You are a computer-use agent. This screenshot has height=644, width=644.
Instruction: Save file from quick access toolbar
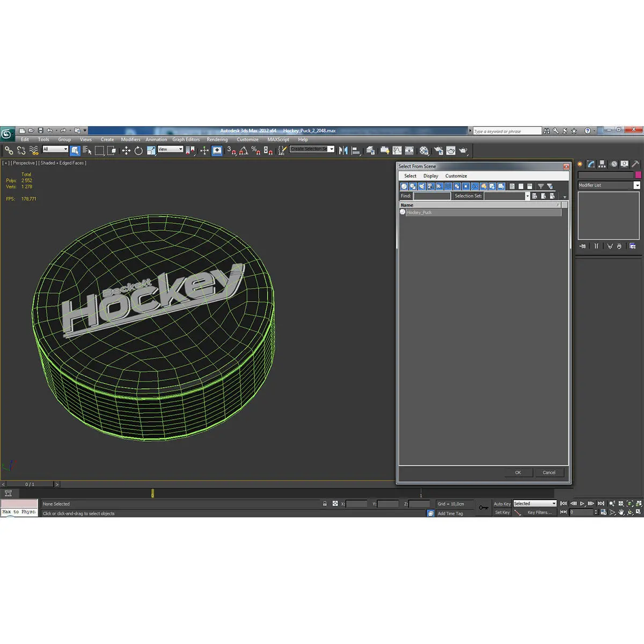pyautogui.click(x=40, y=130)
